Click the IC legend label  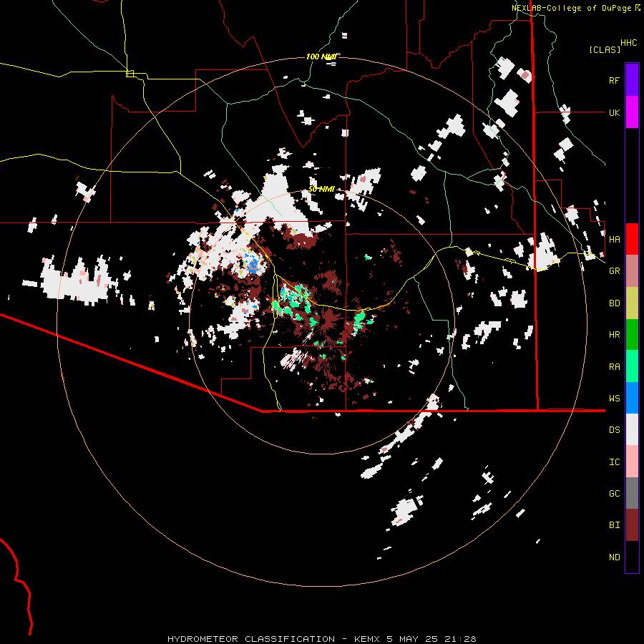[614, 462]
